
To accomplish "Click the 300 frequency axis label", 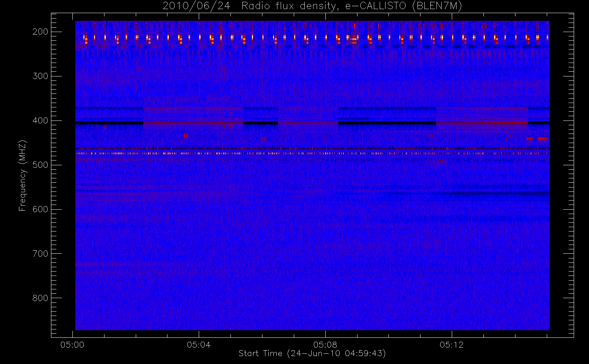I will (x=40, y=76).
